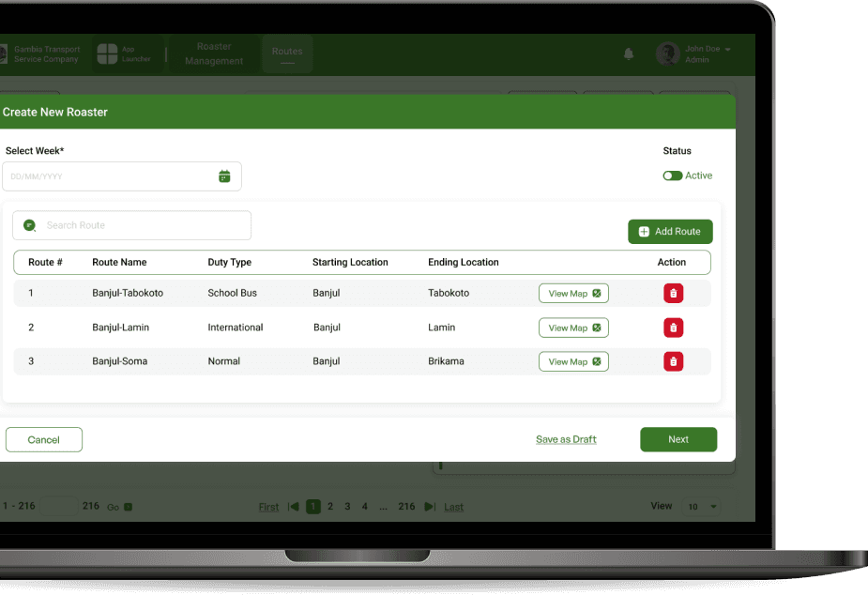
Task: Open the View rows-per-page dropdown
Action: click(x=701, y=507)
